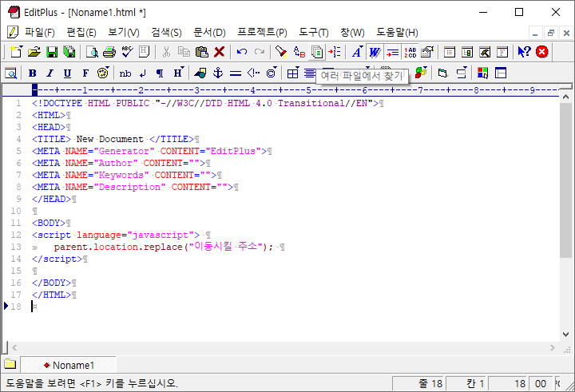
Task: Click the F function list window icon
Action: tap(502, 52)
